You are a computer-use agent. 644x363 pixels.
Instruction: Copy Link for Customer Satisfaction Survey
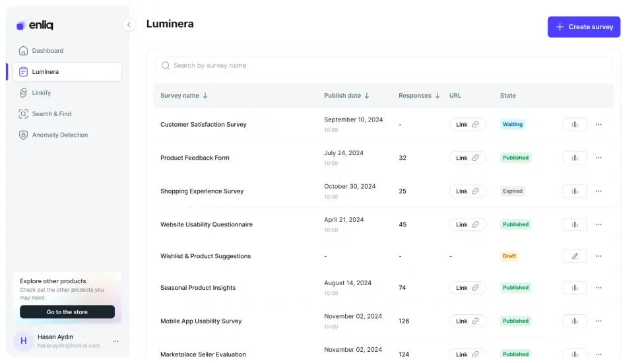pos(467,125)
